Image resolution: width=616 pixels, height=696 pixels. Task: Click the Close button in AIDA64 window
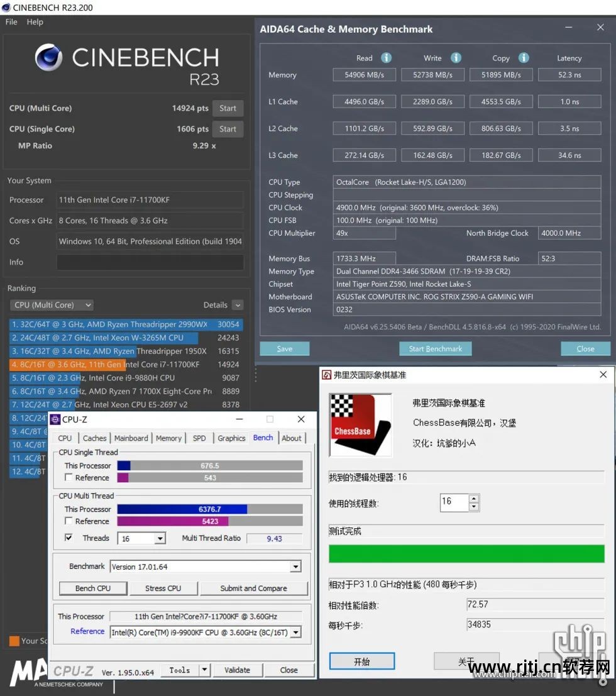pyautogui.click(x=585, y=348)
